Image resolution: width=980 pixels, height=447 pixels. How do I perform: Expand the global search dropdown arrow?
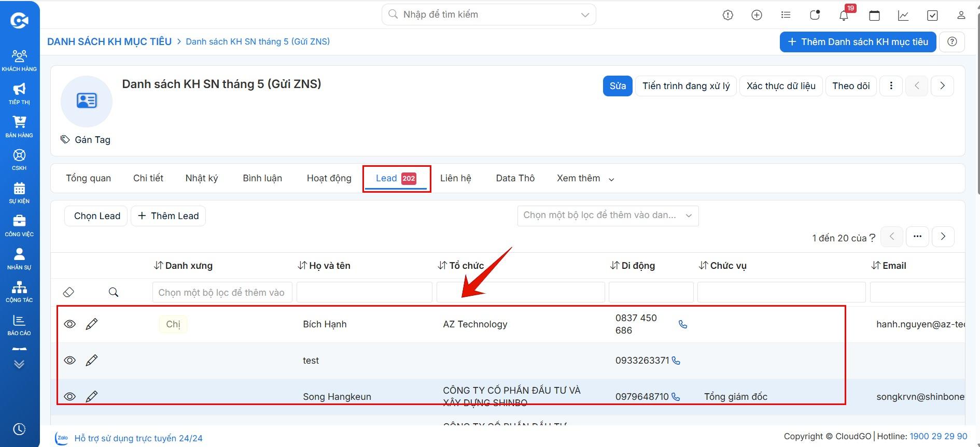585,15
